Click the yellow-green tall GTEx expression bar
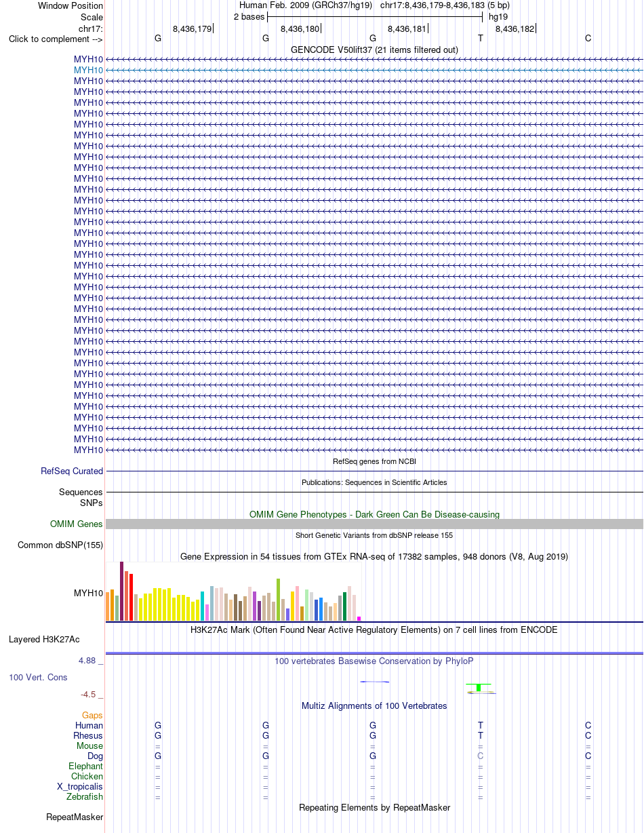This screenshot has width=644, height=833. point(278,600)
